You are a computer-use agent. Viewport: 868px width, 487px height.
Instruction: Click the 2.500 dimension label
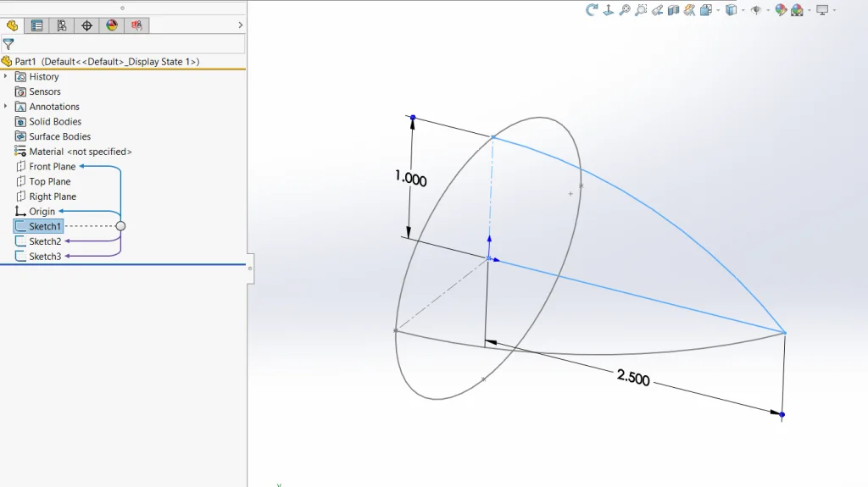pos(633,378)
